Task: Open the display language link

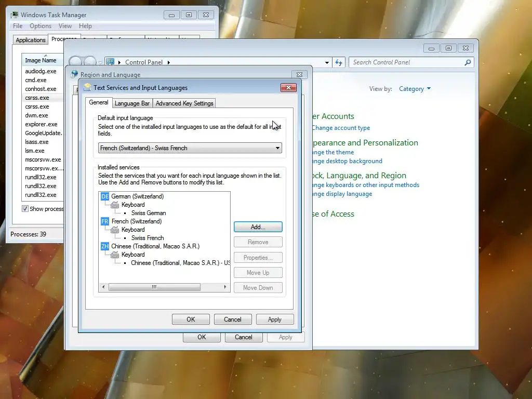Action: [342, 194]
